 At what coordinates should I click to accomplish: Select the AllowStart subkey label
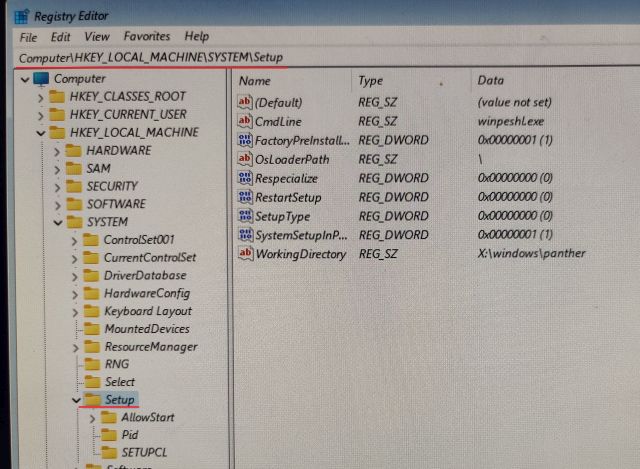(148, 418)
